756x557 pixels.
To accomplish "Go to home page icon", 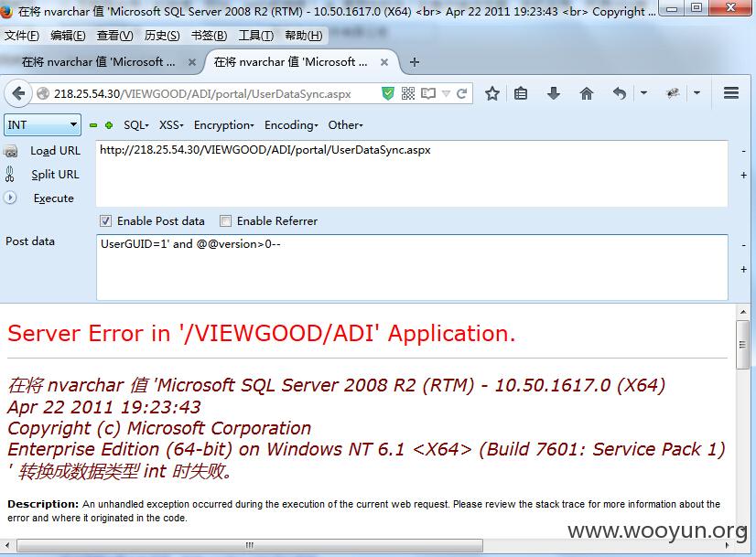I will [x=587, y=93].
